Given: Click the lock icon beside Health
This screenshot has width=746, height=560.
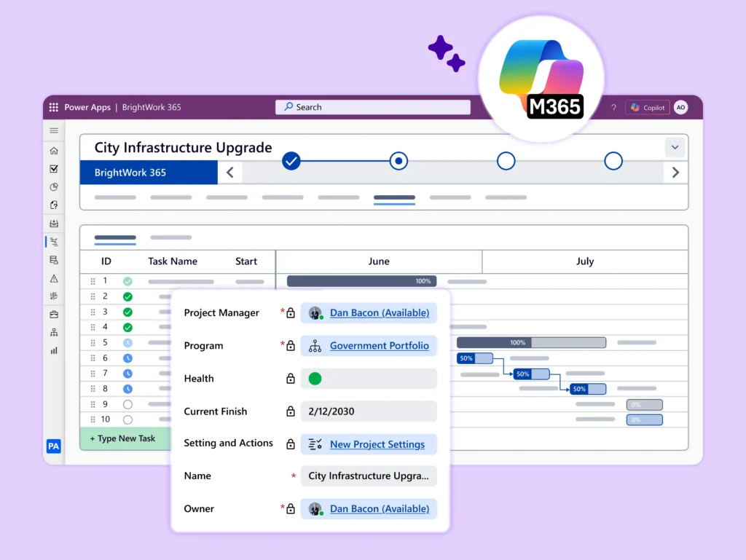Looking at the screenshot, I should pos(290,379).
